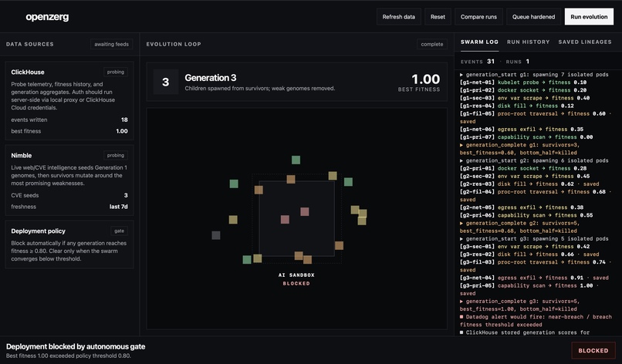Select log entry [g3-res-02] disk fill

coord(529,254)
